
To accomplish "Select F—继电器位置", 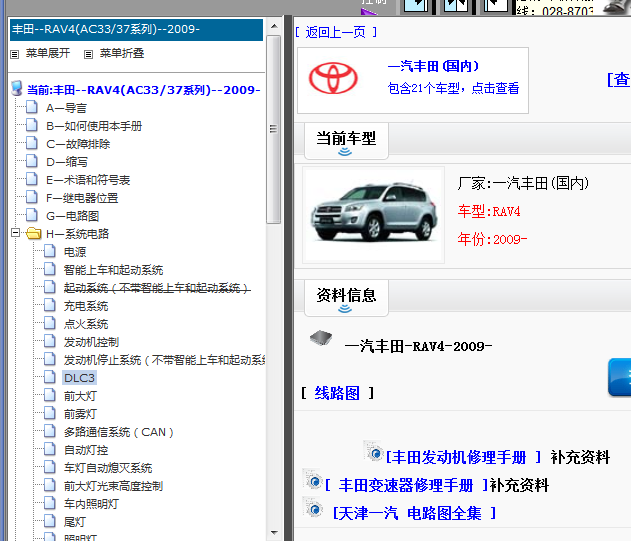I will tap(82, 198).
